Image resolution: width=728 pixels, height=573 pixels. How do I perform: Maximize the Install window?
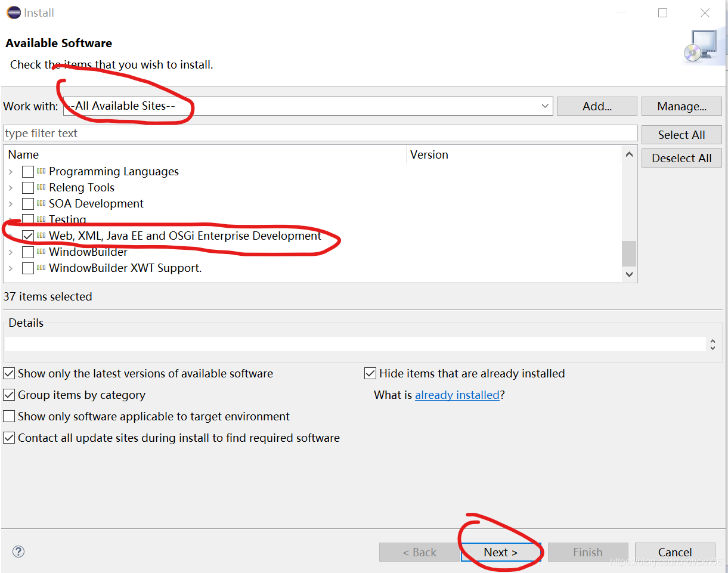[x=662, y=13]
